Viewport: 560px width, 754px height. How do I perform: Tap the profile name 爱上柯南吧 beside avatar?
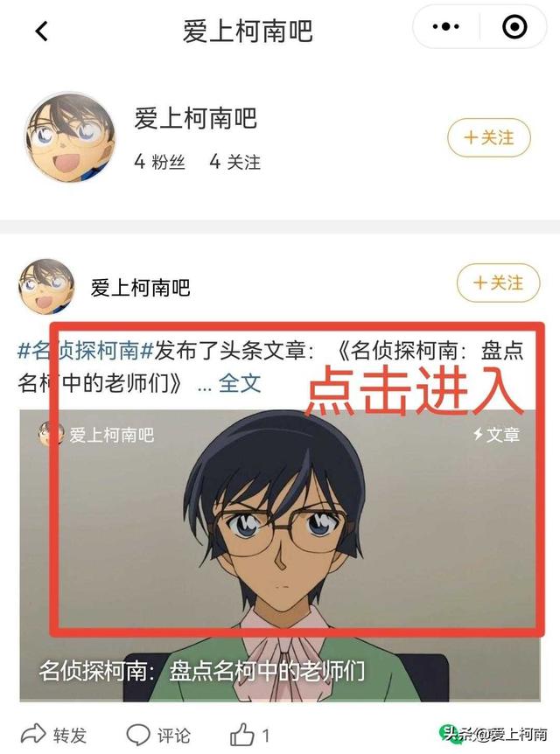tap(195, 118)
